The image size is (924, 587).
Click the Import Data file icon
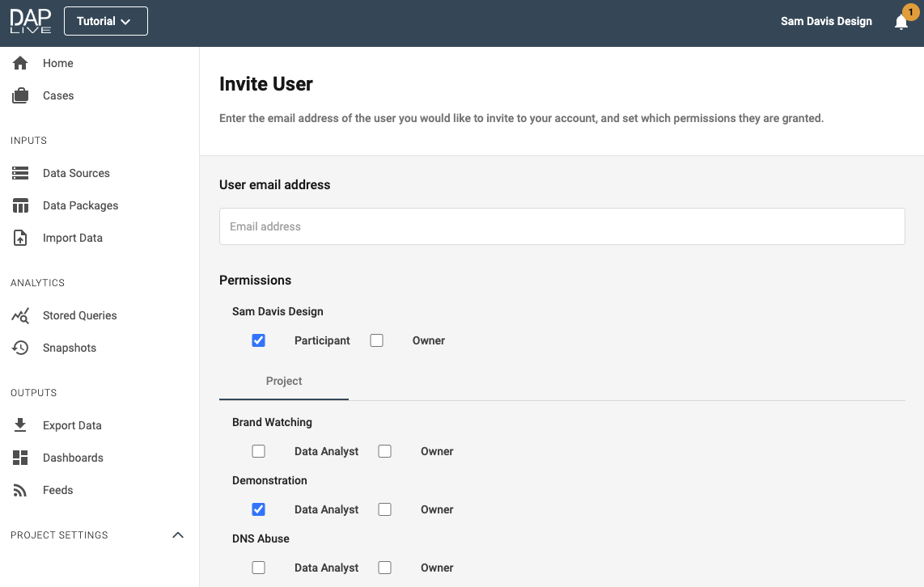click(x=20, y=238)
